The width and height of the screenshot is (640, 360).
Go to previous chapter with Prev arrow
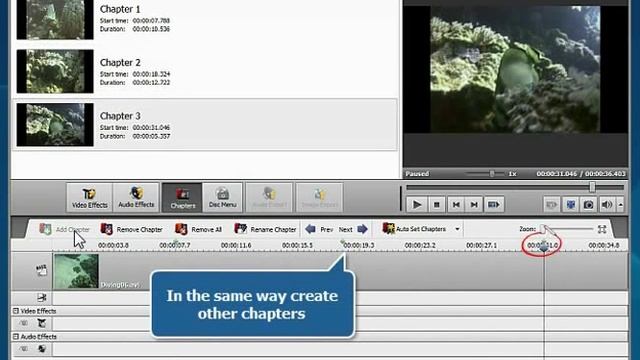(x=310, y=229)
